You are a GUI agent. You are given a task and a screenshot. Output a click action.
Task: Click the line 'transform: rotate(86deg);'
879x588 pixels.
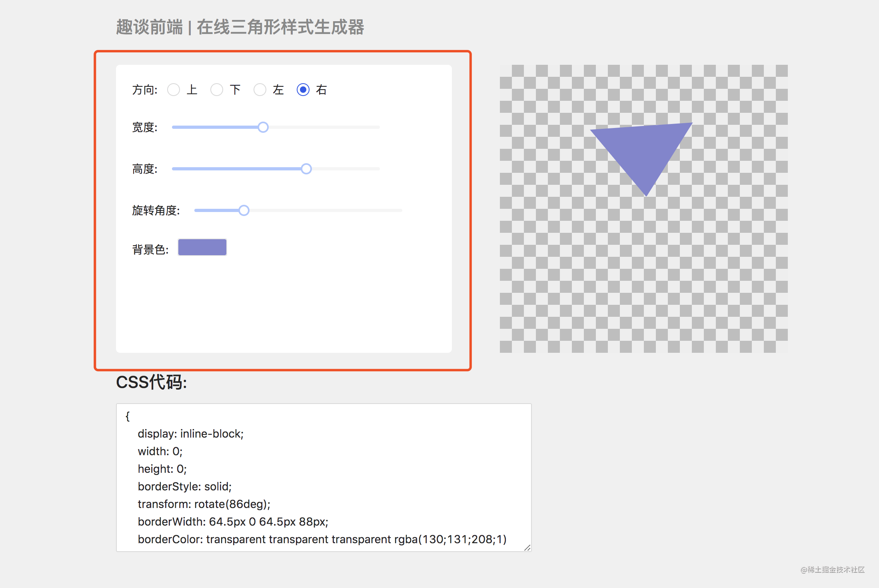point(204,504)
